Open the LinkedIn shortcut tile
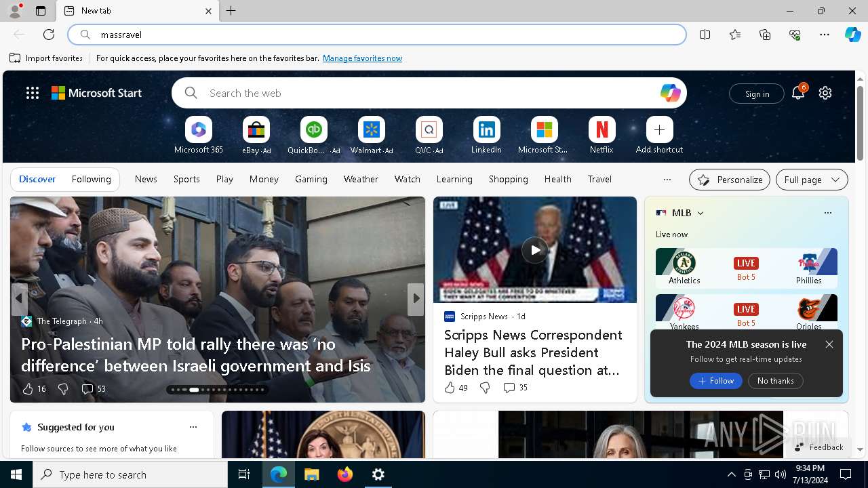The height and width of the screenshot is (488, 868). (x=486, y=136)
